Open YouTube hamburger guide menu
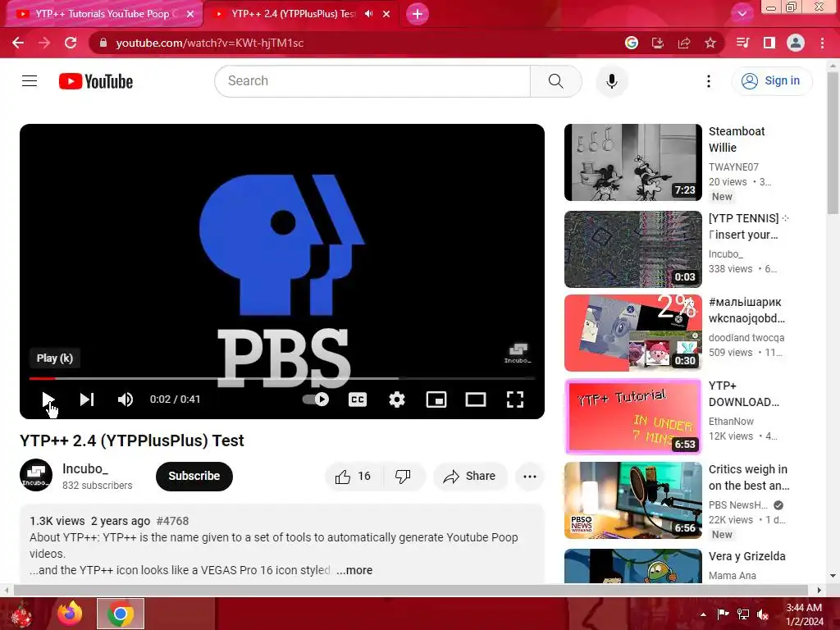Screen dimensions: 840x630 30,81
